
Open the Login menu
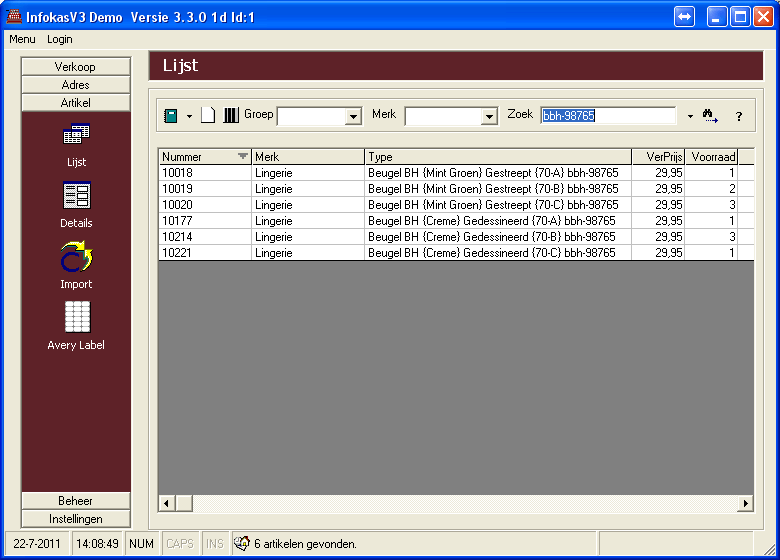click(x=60, y=39)
